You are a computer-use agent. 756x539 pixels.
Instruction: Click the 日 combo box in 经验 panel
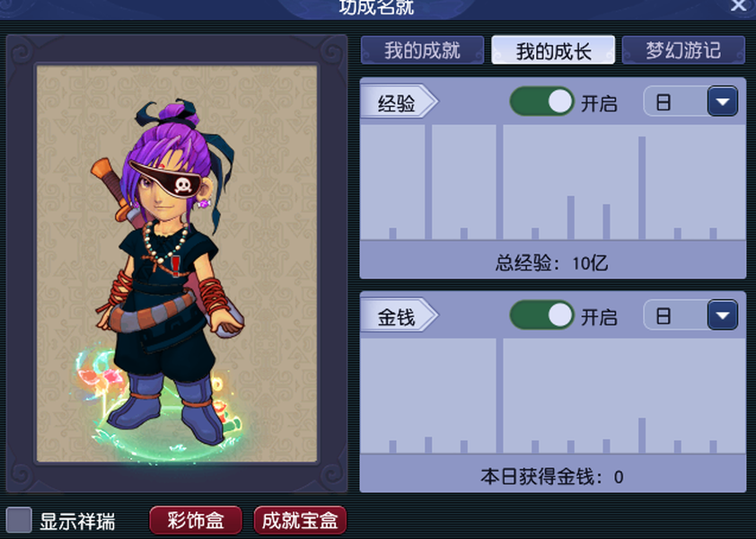coord(690,102)
